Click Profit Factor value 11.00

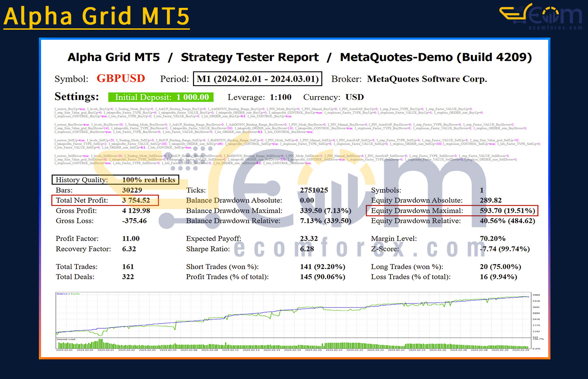(131, 238)
